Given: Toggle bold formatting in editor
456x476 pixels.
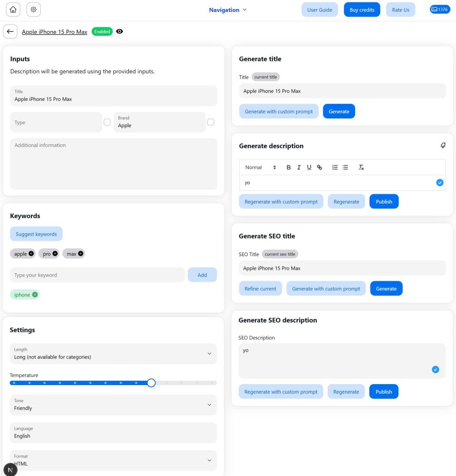Looking at the screenshot, I should pyautogui.click(x=289, y=167).
